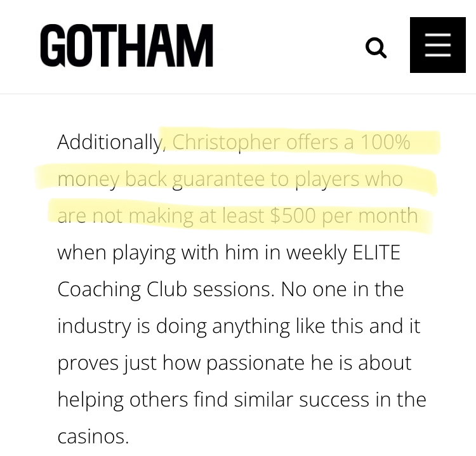The height and width of the screenshot is (456, 476).
Task: Click the final word "casinos."
Action: pos(93,437)
